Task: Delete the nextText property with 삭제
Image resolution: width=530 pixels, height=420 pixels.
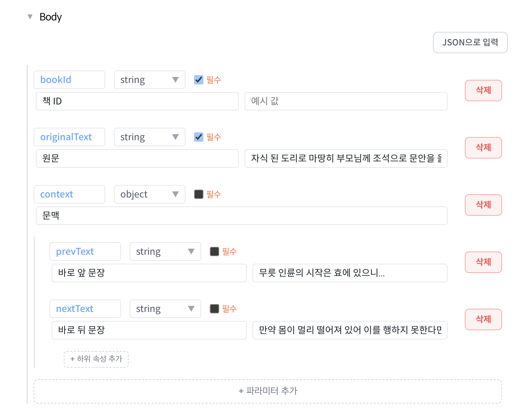Action: pyautogui.click(x=483, y=319)
